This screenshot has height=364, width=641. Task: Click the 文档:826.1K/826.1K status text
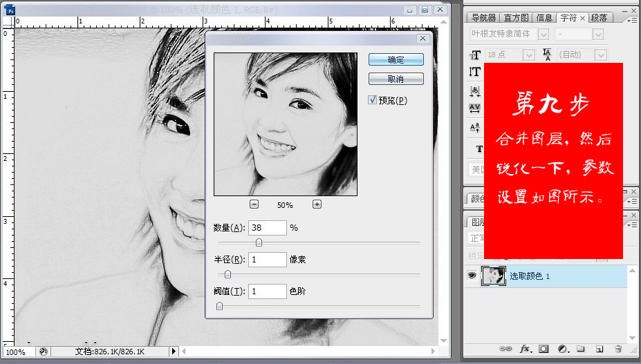109,352
